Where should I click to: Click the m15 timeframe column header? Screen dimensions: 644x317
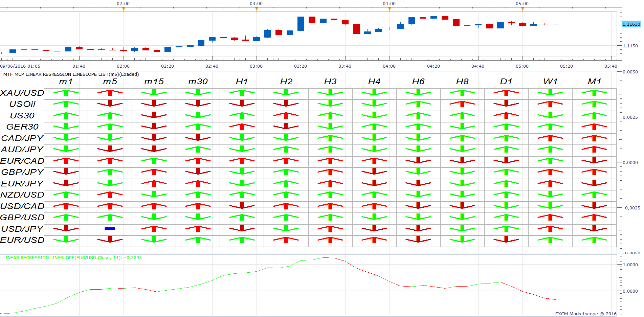[154, 82]
